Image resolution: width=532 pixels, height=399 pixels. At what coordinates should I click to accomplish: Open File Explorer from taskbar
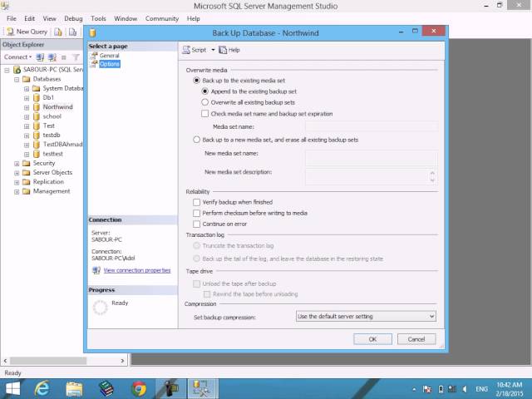point(74,389)
